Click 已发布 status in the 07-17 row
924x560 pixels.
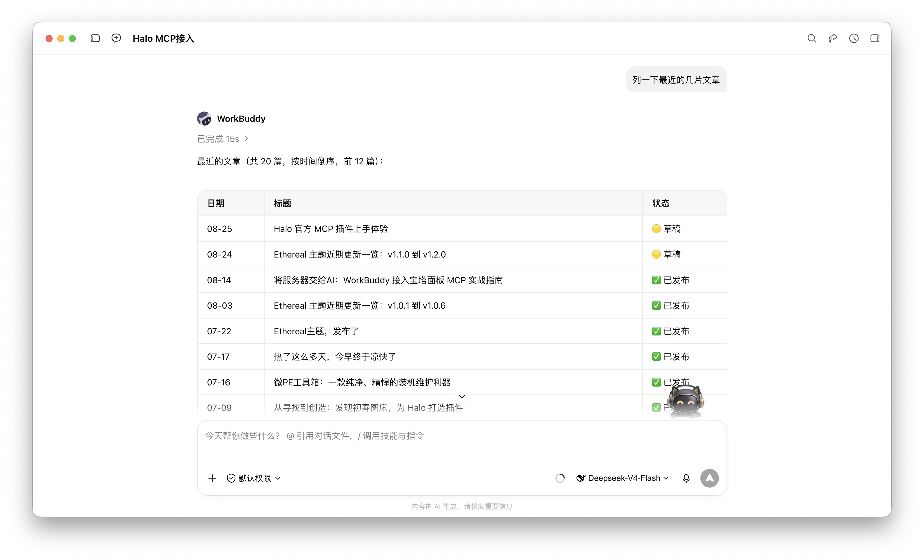pyautogui.click(x=671, y=357)
